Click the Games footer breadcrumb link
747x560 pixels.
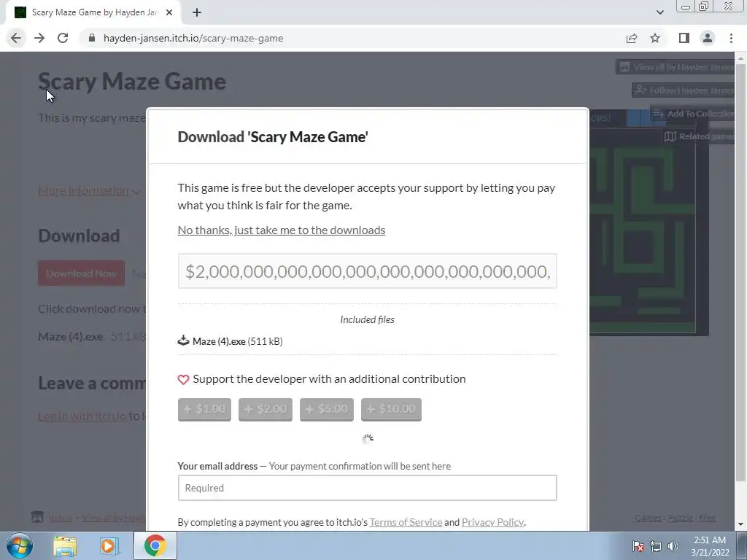648,518
